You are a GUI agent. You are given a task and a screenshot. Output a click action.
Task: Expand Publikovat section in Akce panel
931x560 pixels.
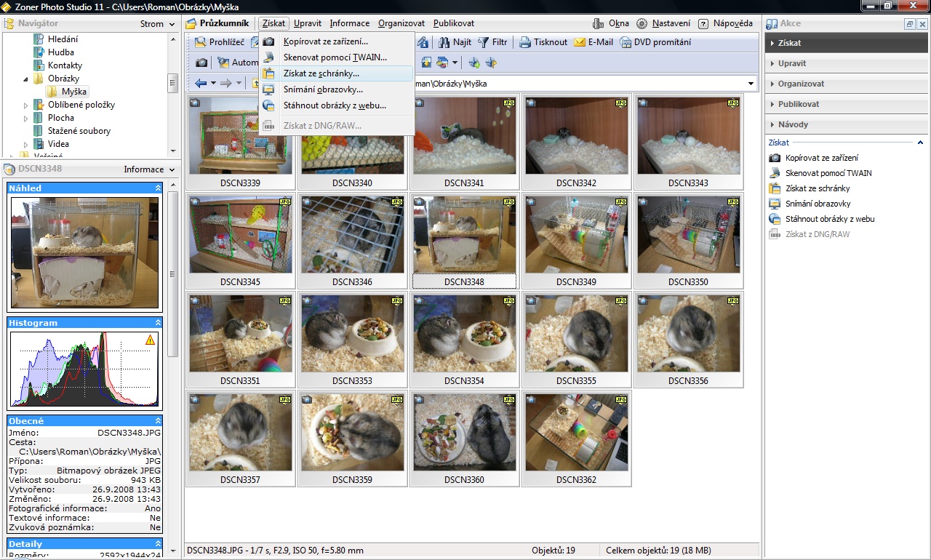[x=847, y=104]
